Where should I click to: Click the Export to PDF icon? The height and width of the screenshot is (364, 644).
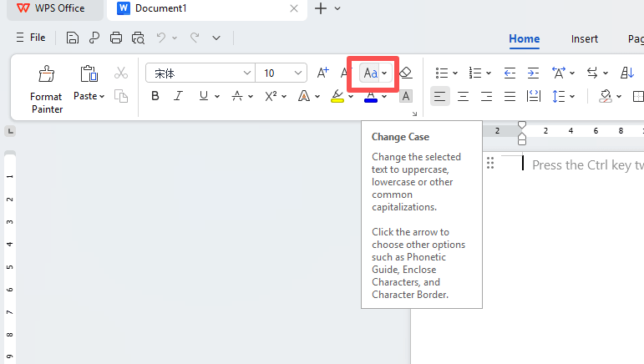(94, 38)
